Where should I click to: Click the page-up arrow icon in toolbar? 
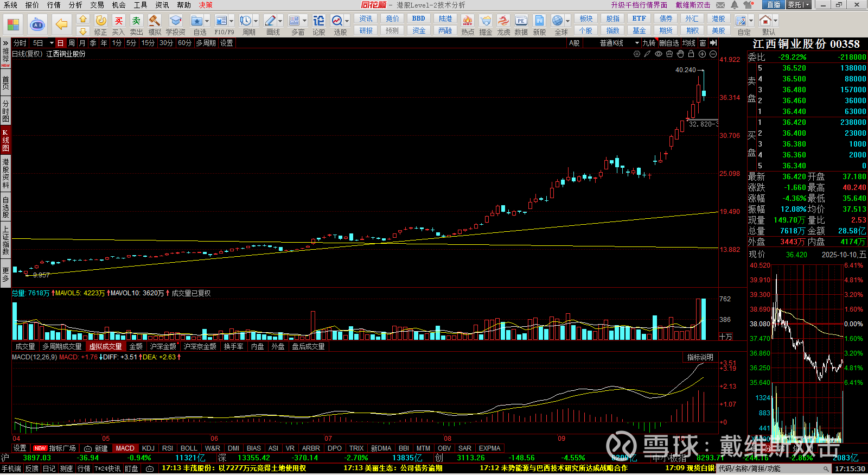point(83,19)
